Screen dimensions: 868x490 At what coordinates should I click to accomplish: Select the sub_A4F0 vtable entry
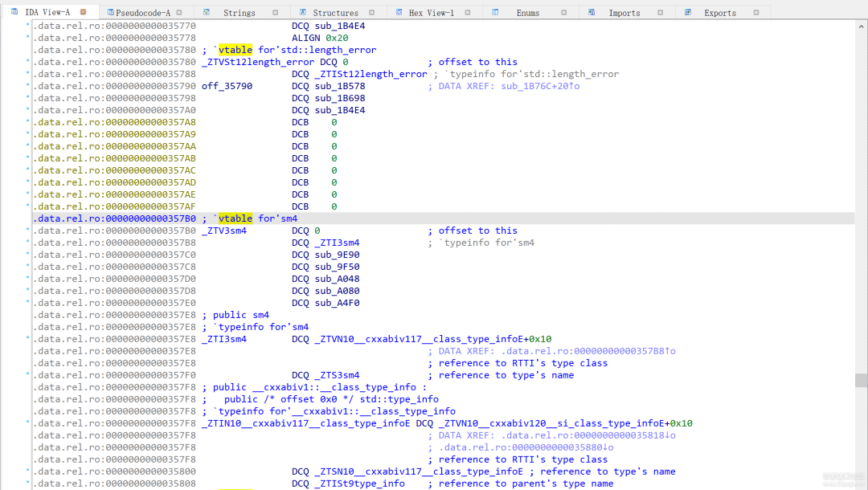pyautogui.click(x=337, y=303)
